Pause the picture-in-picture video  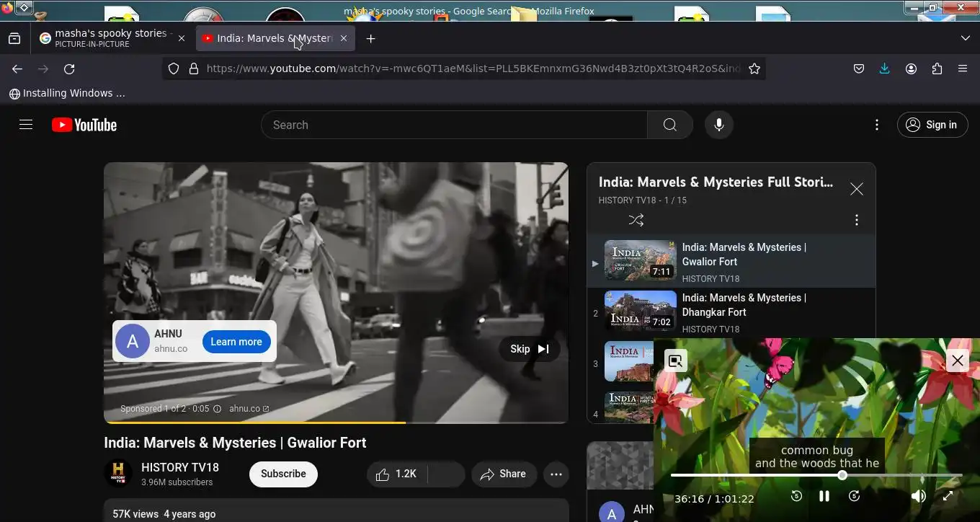click(824, 496)
